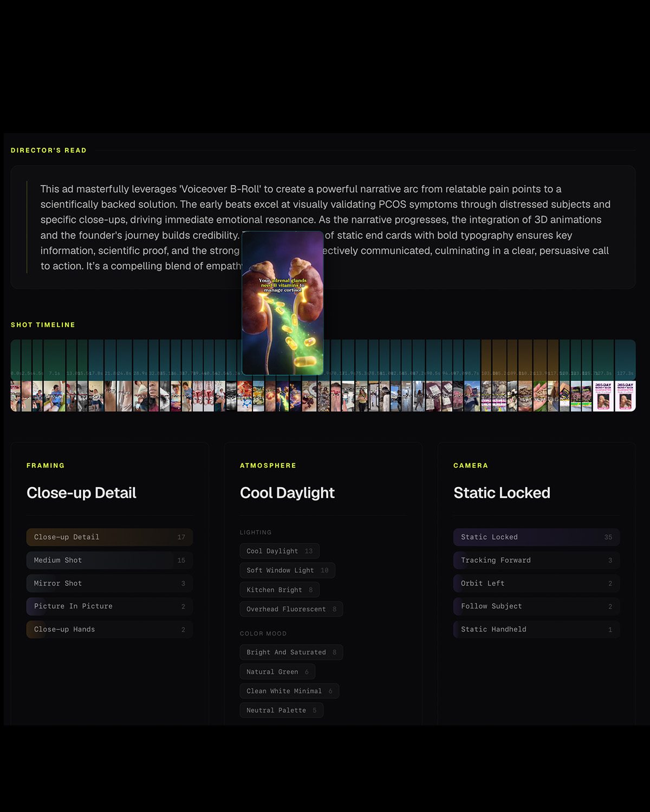Select the Tracking Forward camera row
The width and height of the screenshot is (650, 812).
[536, 560]
